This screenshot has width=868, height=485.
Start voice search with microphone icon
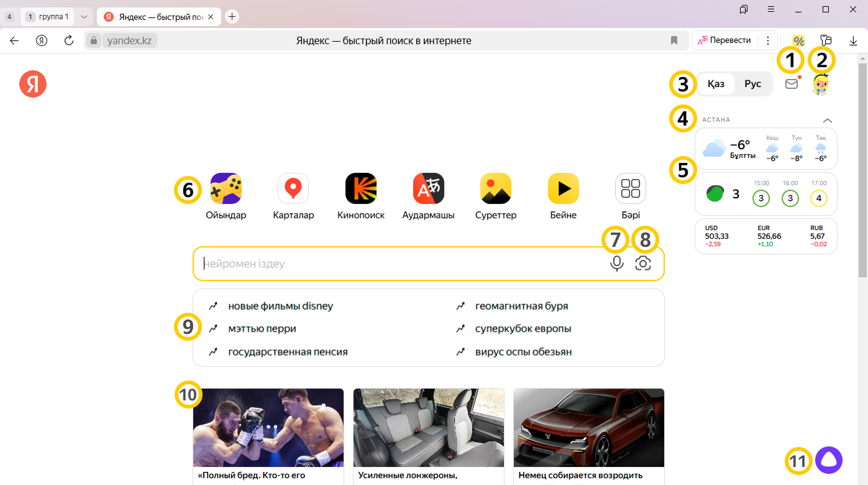point(616,264)
